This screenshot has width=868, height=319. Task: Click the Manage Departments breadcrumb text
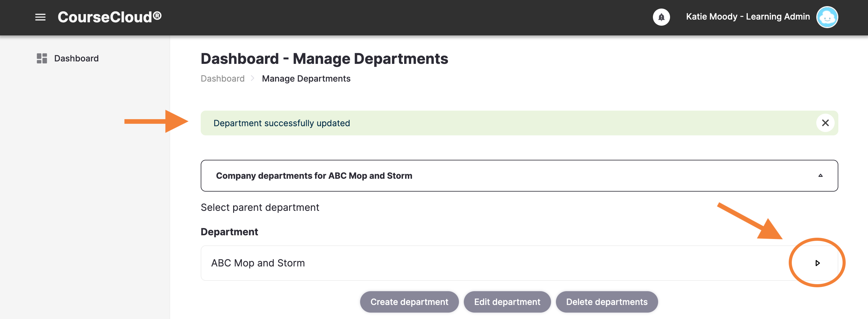click(306, 79)
